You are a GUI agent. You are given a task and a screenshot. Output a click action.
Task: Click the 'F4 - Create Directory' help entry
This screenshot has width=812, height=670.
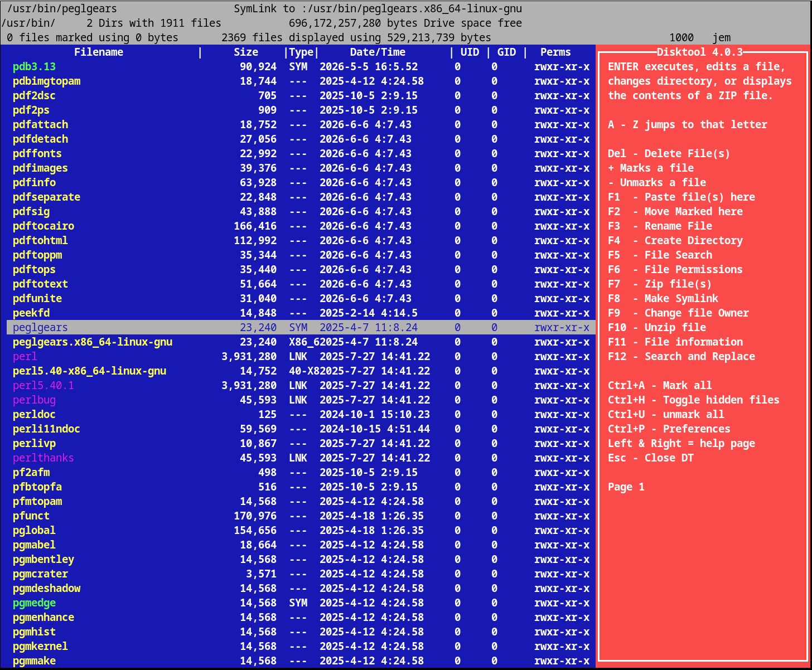pos(675,241)
